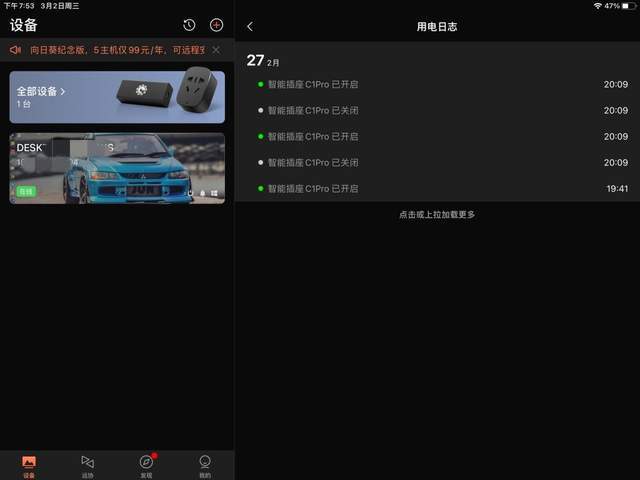Image resolution: width=640 pixels, height=480 pixels.
Task: Load more logs via 点击或上拉加载更多
Action: tap(437, 214)
